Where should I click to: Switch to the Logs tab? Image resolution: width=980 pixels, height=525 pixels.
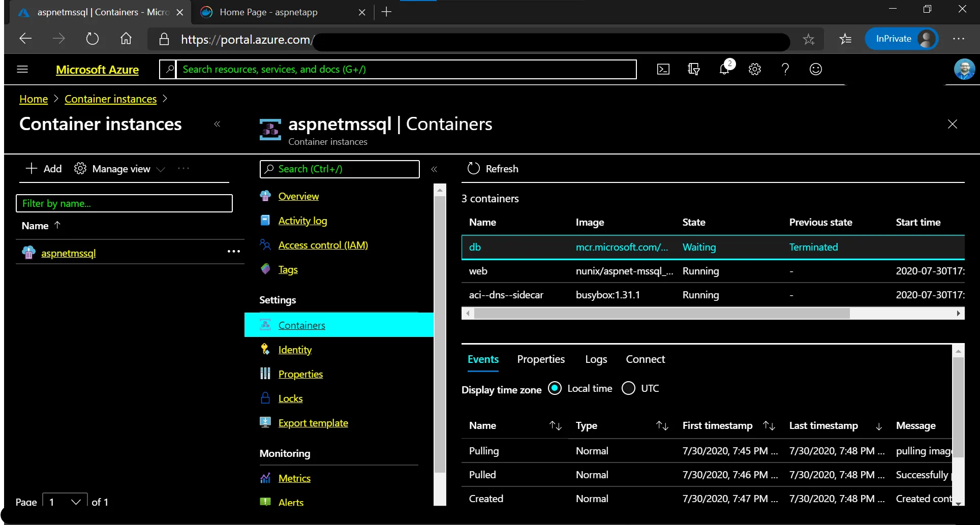point(596,359)
